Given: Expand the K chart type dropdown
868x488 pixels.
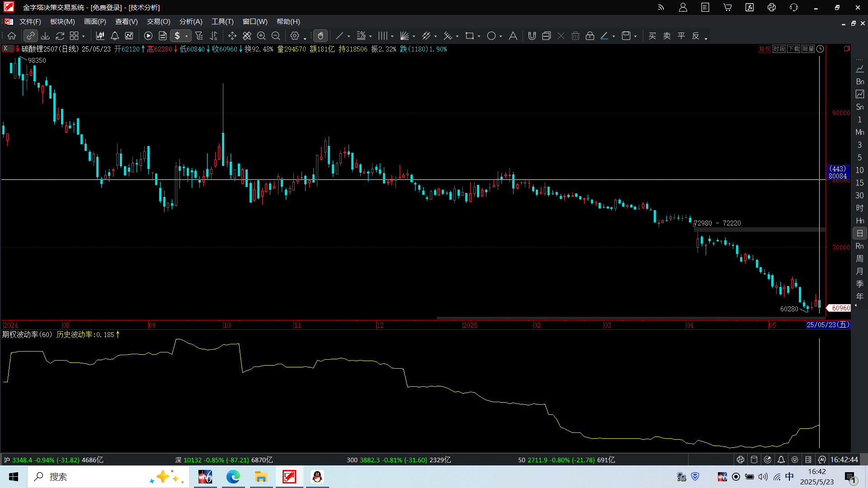Looking at the screenshot, I should tap(8, 48).
